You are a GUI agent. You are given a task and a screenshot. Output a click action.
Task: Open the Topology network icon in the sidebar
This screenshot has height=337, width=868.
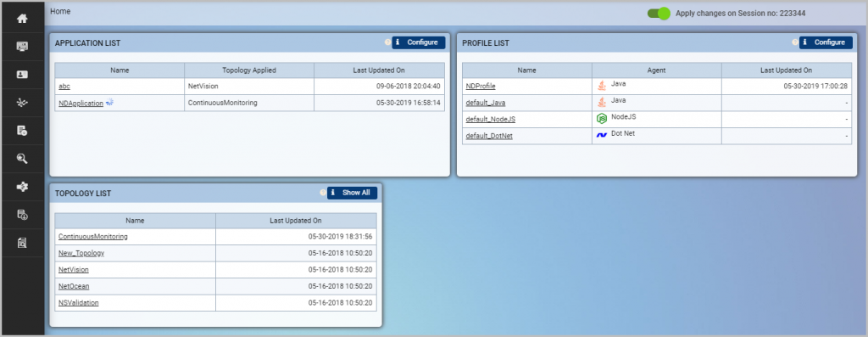click(x=22, y=103)
